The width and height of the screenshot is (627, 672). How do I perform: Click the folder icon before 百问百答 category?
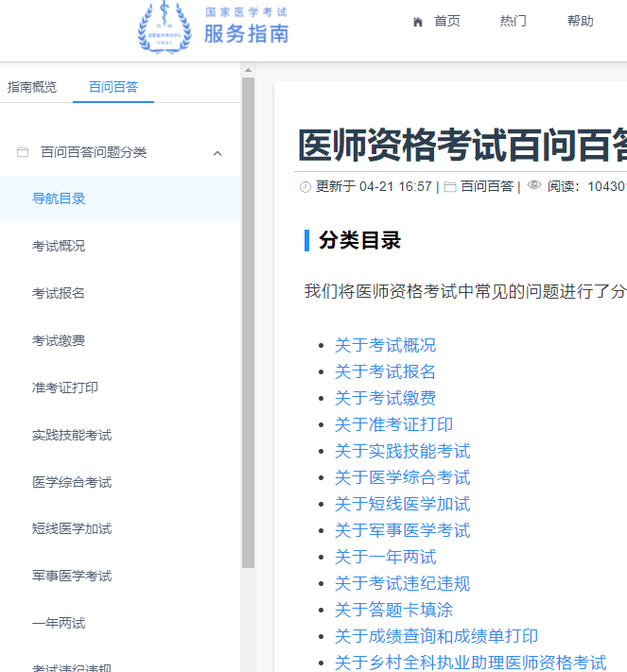click(450, 187)
